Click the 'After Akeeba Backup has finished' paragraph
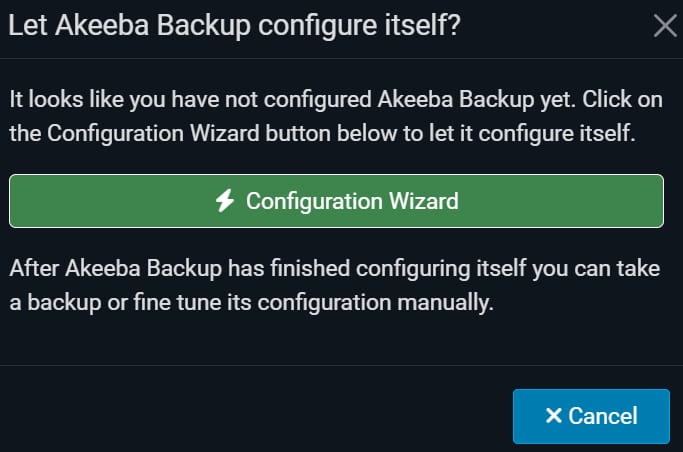Screen dimensions: 683x452 point(335,285)
